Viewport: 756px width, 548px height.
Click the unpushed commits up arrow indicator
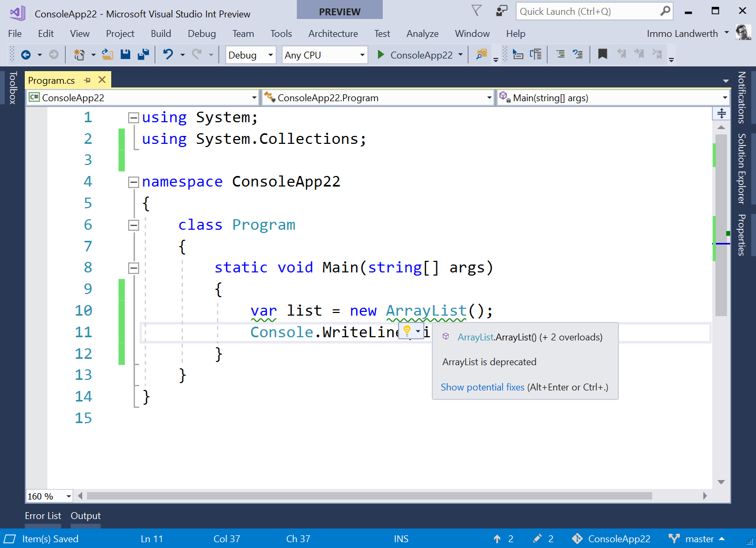pyautogui.click(x=503, y=539)
